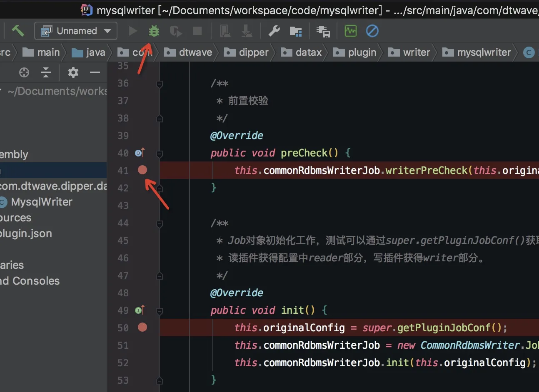The image size is (539, 392).
Task: Click 'preCheck' method name in editor
Action: 304,153
